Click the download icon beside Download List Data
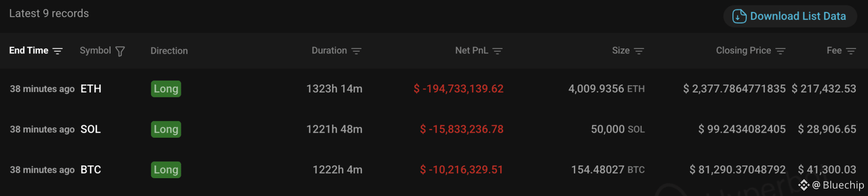 pyautogui.click(x=739, y=16)
